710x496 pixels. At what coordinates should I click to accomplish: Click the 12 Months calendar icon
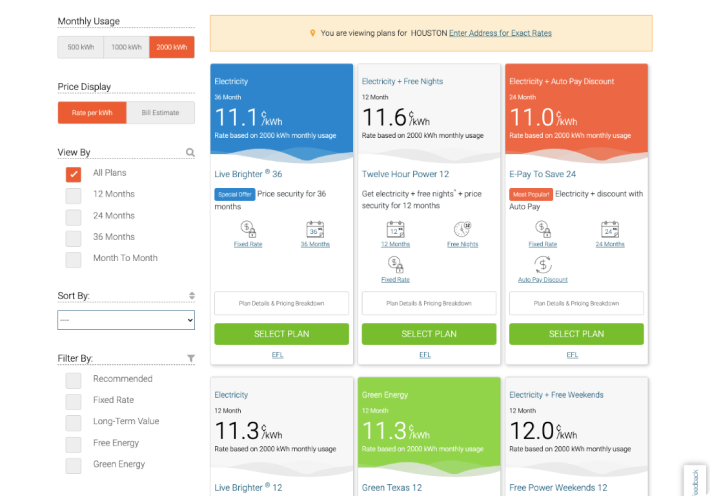(395, 229)
